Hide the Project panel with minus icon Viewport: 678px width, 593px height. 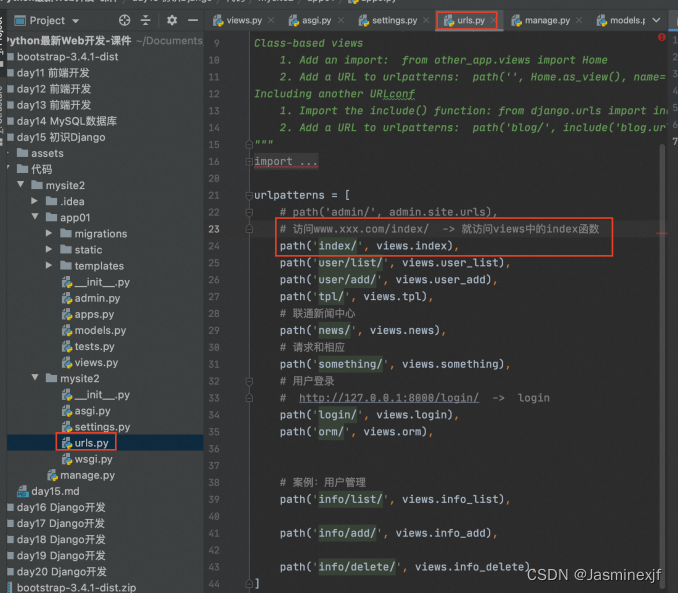pos(193,20)
